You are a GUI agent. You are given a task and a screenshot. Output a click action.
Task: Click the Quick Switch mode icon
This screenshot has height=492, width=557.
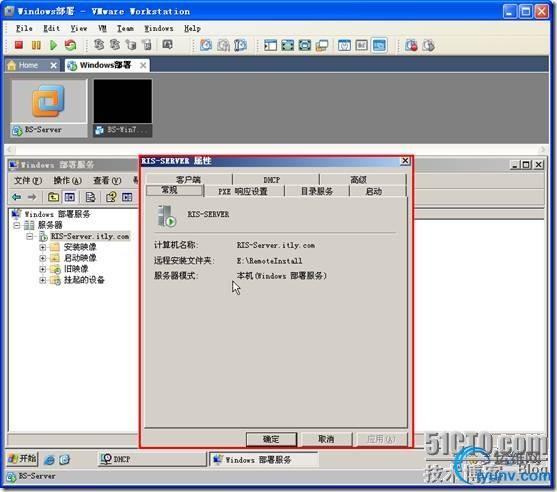304,45
